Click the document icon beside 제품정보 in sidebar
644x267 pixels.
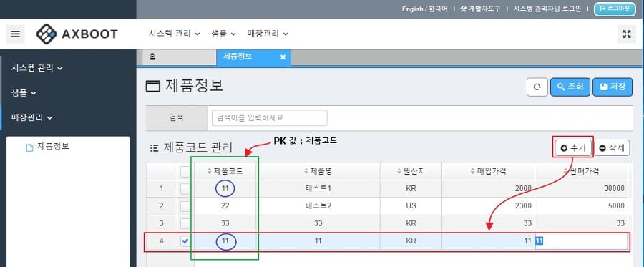pos(29,148)
